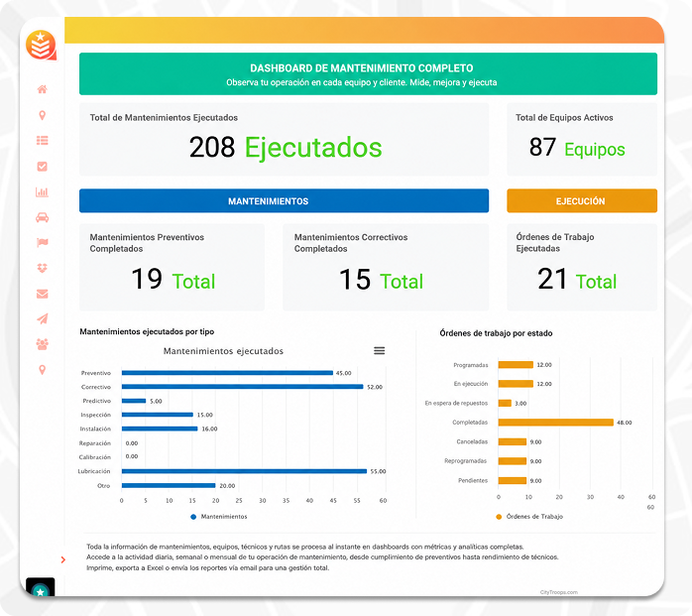This screenshot has height=616, width=692.
Task: Click the Predictivo bar showing 5.00
Action: tap(134, 401)
